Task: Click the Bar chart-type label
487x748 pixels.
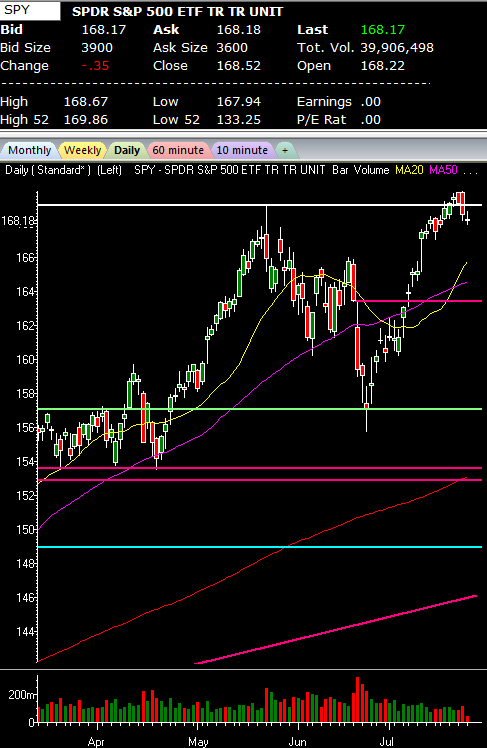Action: 340,170
